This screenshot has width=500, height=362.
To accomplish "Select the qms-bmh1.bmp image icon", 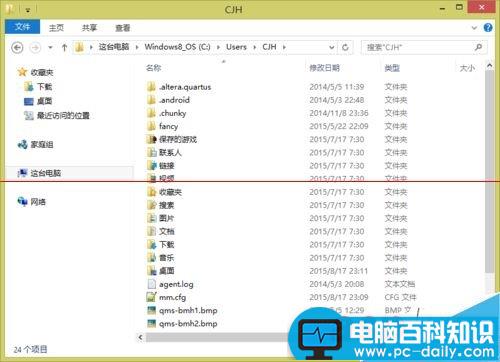I will (x=151, y=310).
